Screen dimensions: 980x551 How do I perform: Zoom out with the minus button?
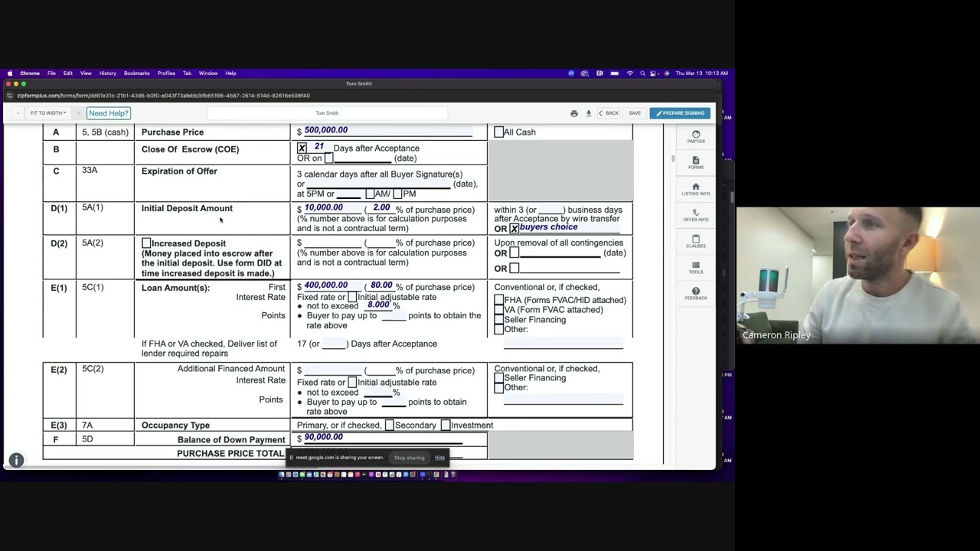(17, 113)
